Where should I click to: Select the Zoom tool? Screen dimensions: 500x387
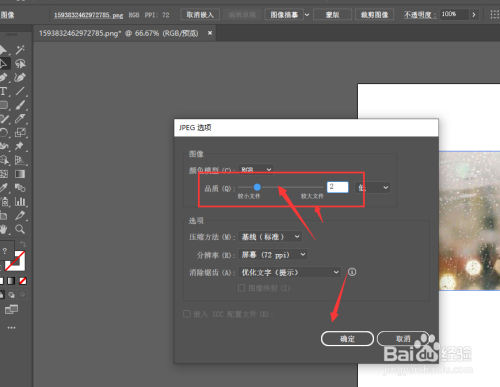[20, 229]
